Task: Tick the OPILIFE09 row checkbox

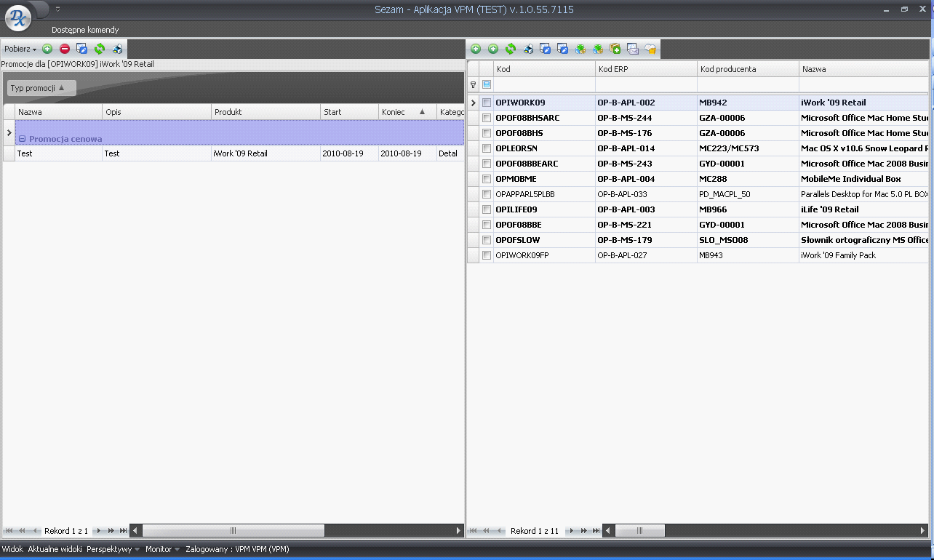Action: (x=487, y=209)
